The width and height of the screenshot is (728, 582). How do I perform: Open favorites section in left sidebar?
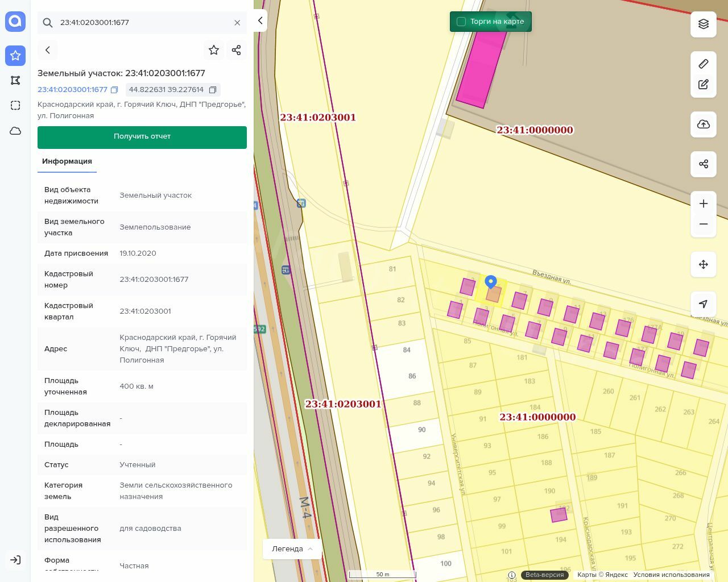(x=15, y=55)
